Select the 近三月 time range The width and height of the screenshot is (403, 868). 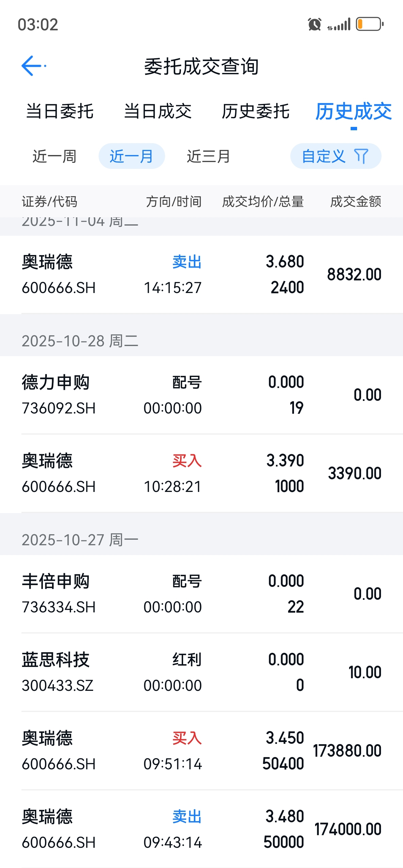(209, 156)
